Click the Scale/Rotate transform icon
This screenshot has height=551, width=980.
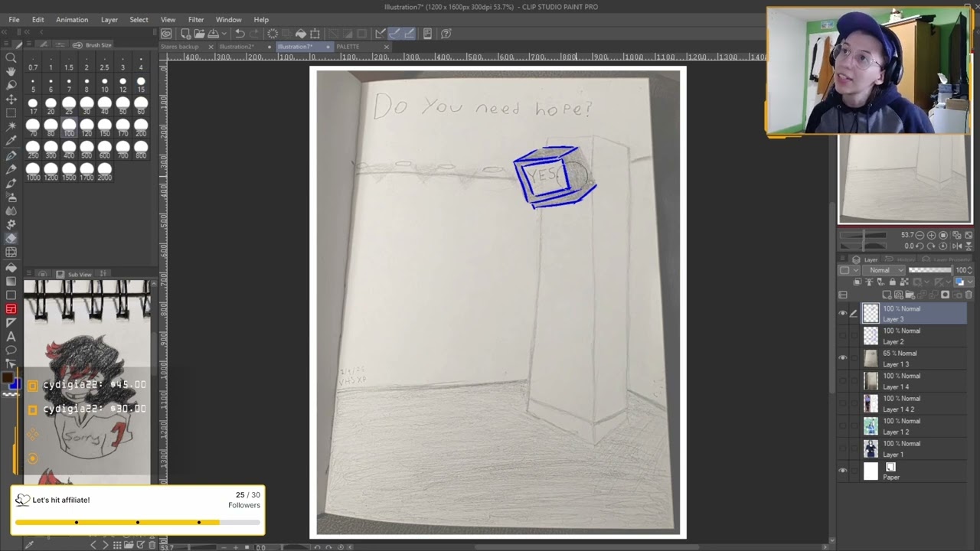[x=315, y=34]
